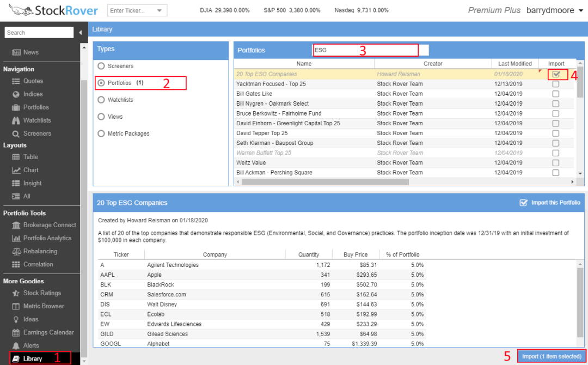588x365 pixels.
Task: Select the Table layout icon
Action: tap(16, 157)
